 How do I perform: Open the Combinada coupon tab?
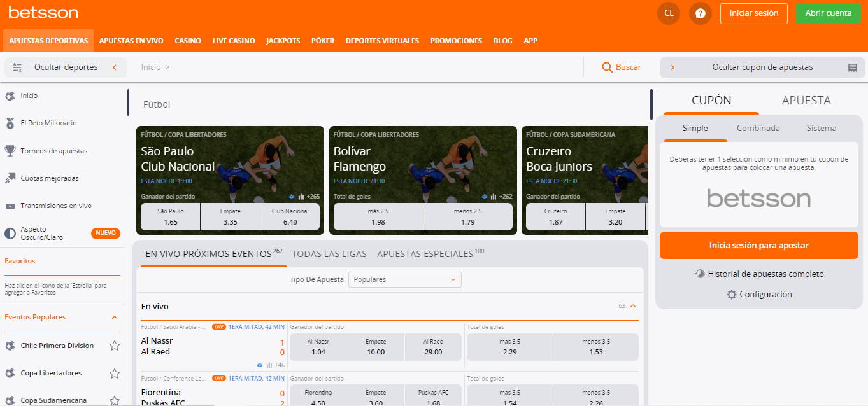tap(758, 127)
